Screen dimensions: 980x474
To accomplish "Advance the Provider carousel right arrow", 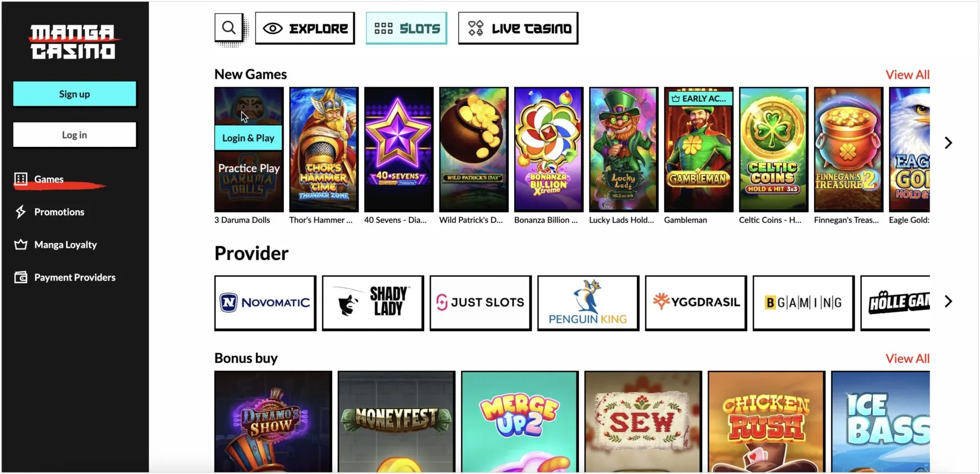I will (948, 302).
